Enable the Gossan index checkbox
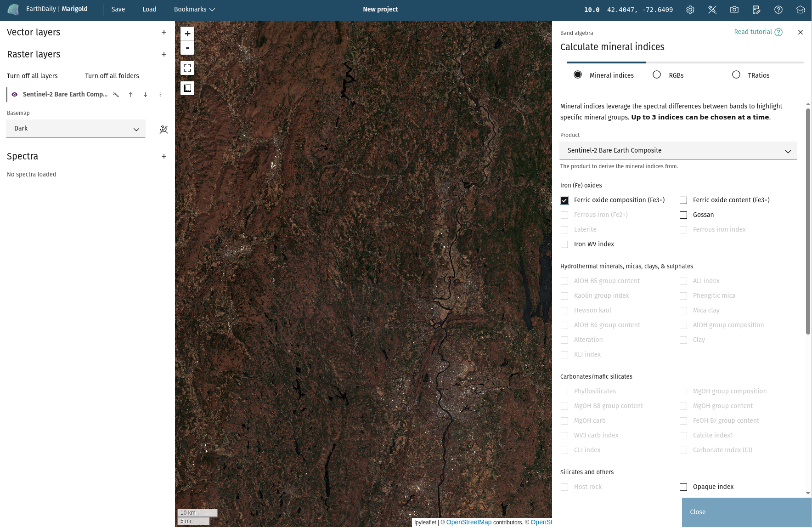The height and width of the screenshot is (528, 812). [683, 215]
